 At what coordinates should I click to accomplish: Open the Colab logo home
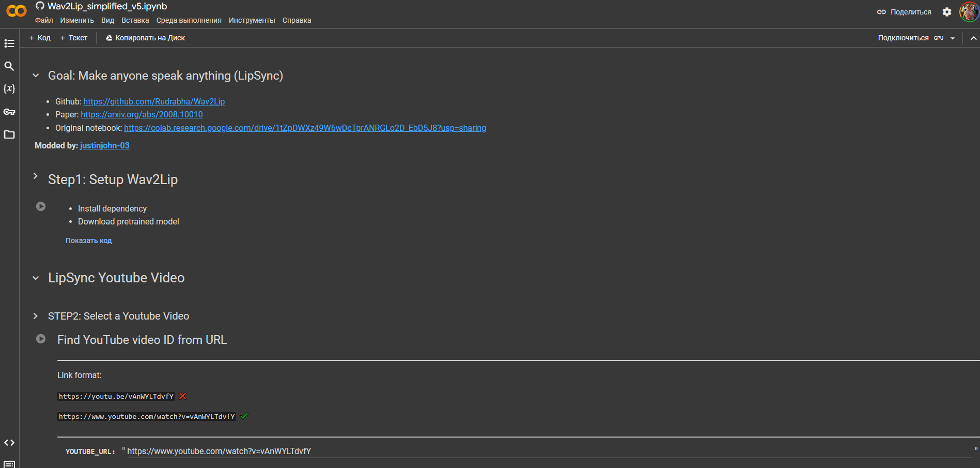tap(16, 11)
